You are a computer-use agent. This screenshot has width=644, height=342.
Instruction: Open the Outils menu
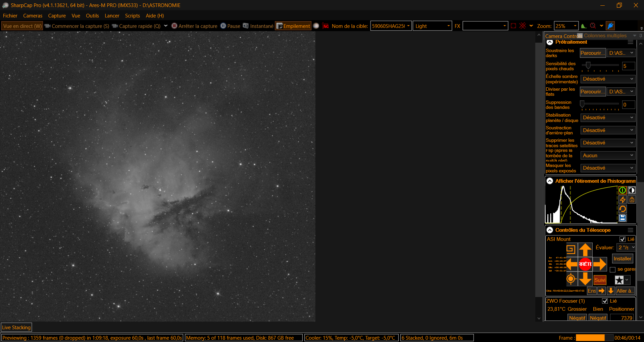tap(92, 16)
